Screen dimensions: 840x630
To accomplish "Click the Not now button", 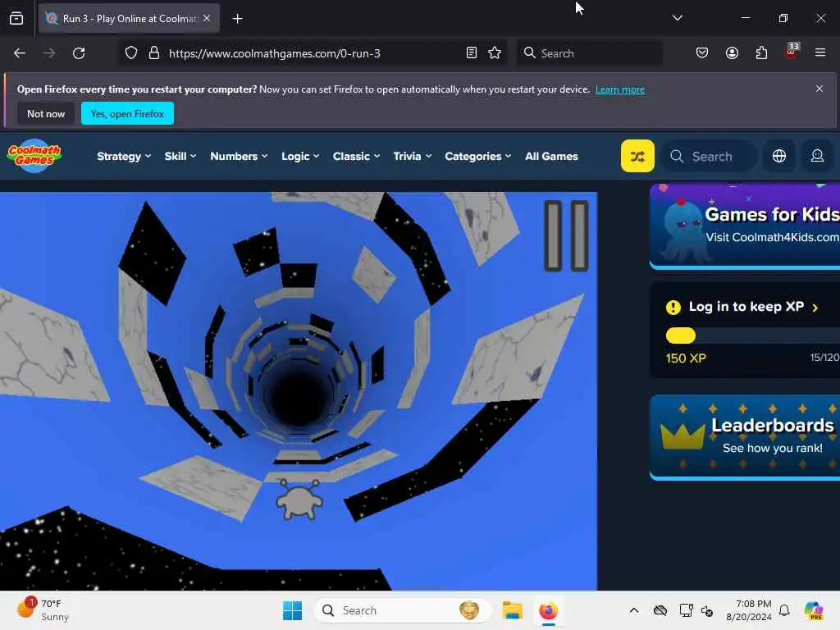I will coord(46,113).
